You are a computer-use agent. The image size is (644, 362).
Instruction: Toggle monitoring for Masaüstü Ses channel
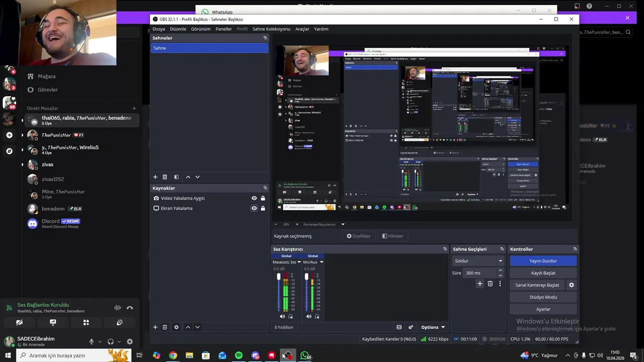tap(291, 316)
